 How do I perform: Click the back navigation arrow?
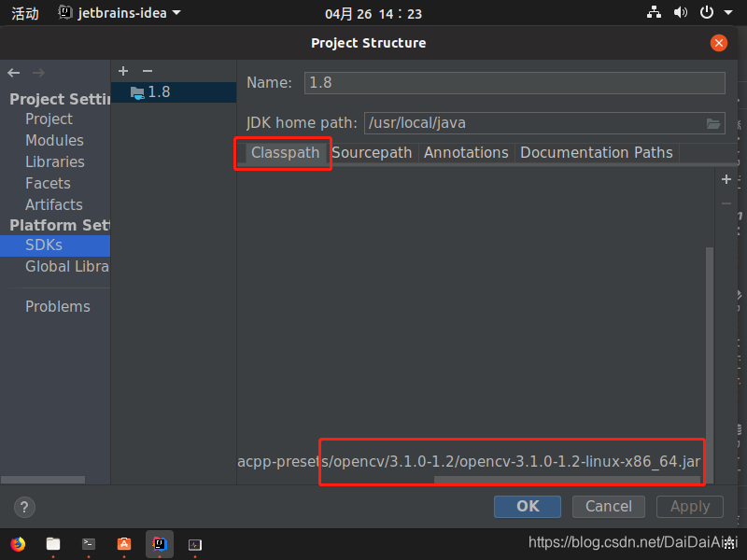coord(14,72)
